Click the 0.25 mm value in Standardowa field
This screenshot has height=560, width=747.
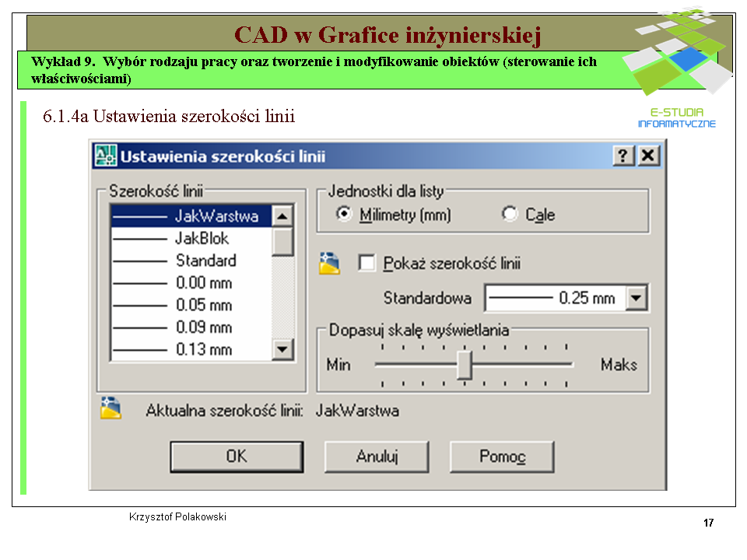click(587, 298)
